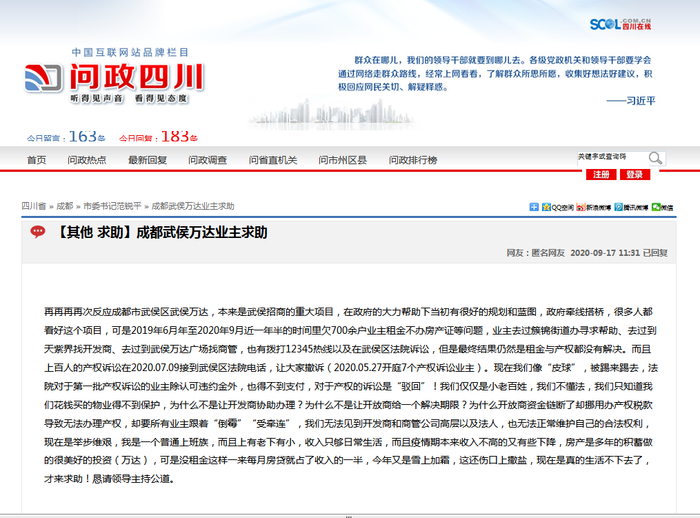Open the 首页 nav item
The height and width of the screenshot is (518, 700).
point(36,160)
